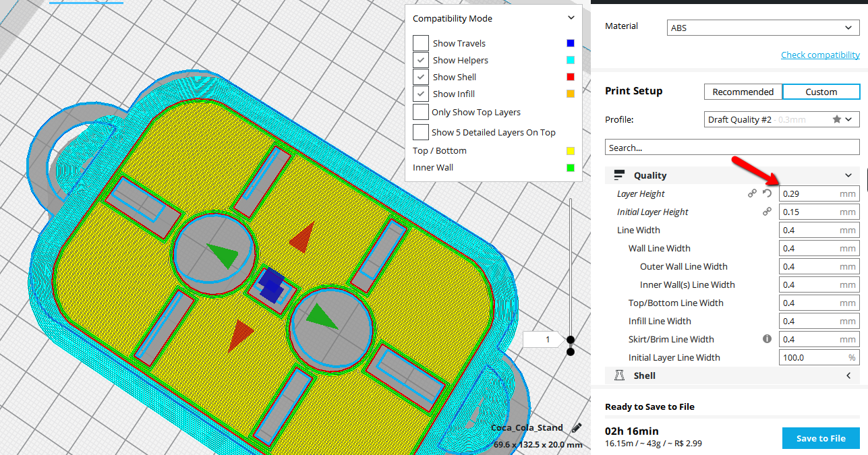Enable Show 5 Detailed Layers On Top

421,132
